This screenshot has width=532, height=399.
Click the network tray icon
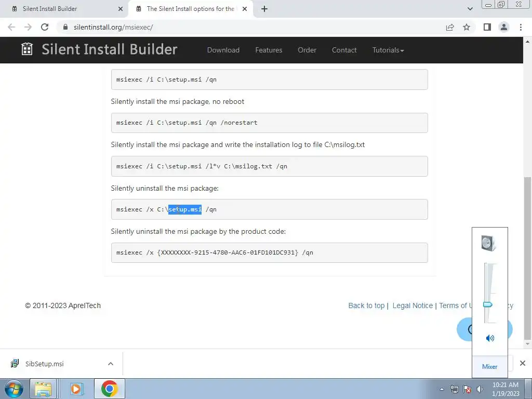coord(454,389)
